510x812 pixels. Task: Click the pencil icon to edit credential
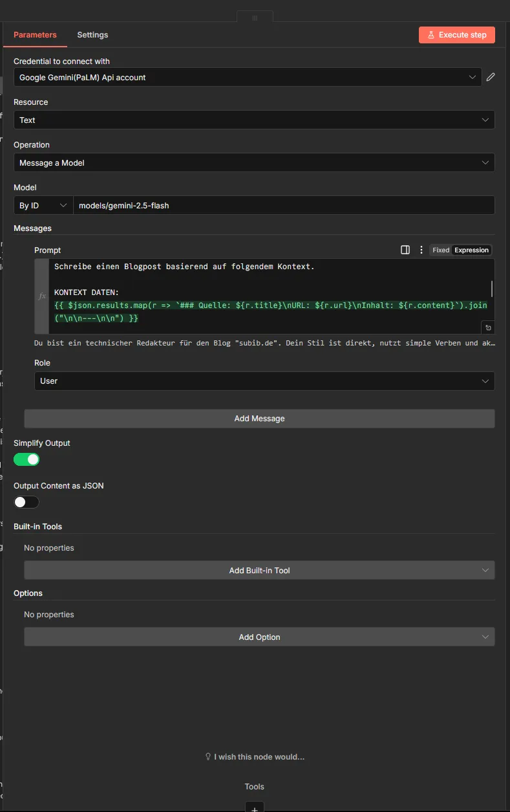490,76
